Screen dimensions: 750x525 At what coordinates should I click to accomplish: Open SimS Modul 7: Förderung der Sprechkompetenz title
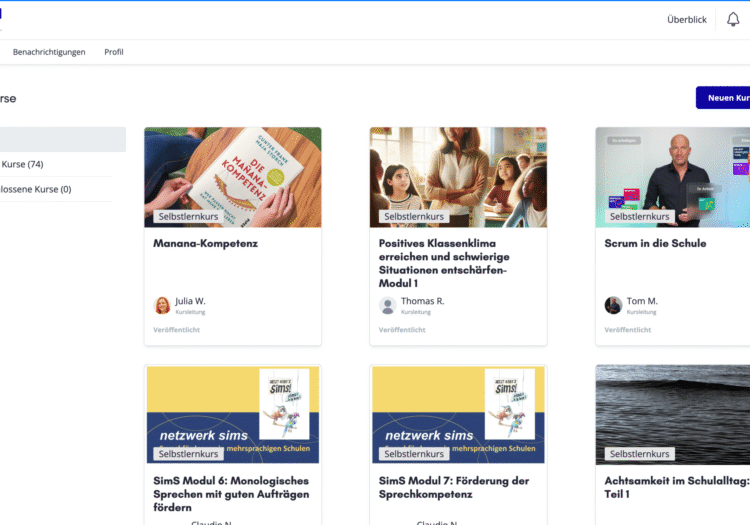tap(454, 487)
